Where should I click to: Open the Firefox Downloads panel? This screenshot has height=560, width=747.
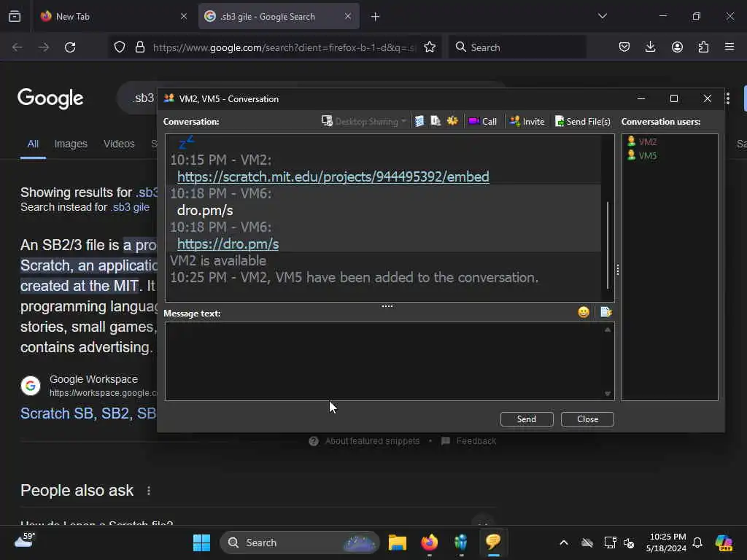[x=650, y=47]
